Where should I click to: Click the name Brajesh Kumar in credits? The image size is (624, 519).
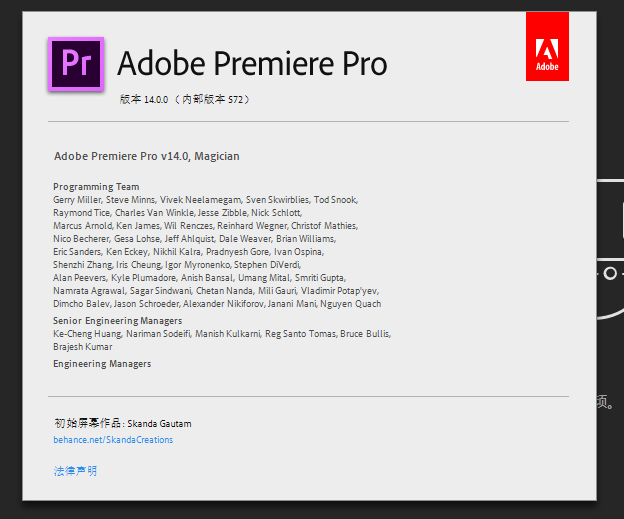pyautogui.click(x=82, y=347)
